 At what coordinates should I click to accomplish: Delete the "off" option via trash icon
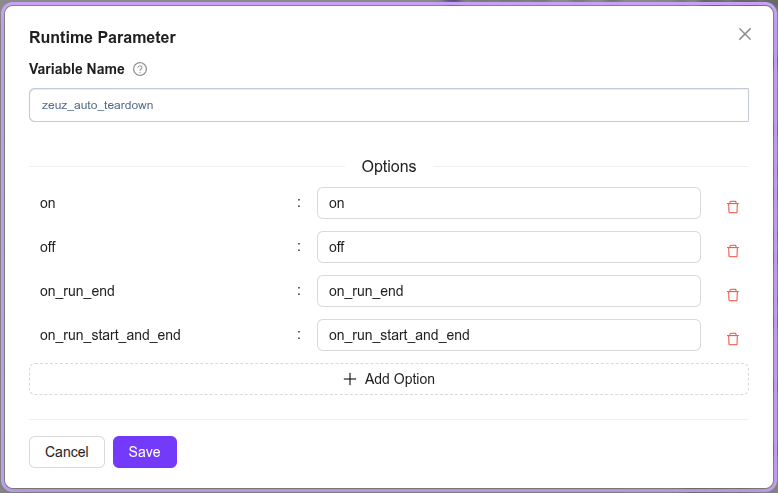pyautogui.click(x=732, y=251)
